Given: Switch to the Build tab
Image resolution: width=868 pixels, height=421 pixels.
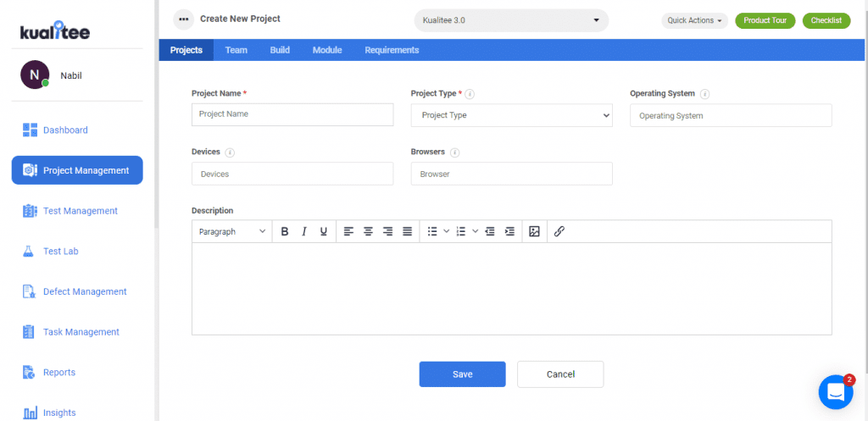Looking at the screenshot, I should click(x=280, y=50).
